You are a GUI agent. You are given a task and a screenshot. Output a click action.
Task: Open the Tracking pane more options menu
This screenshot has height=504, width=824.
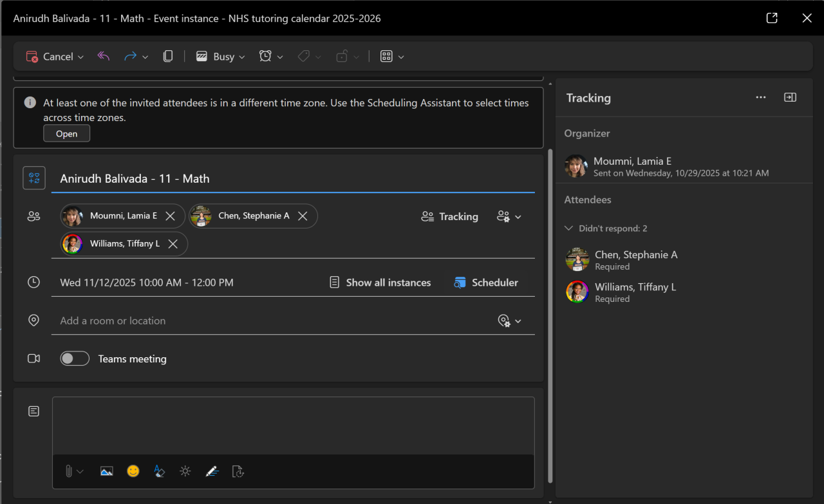tap(761, 98)
